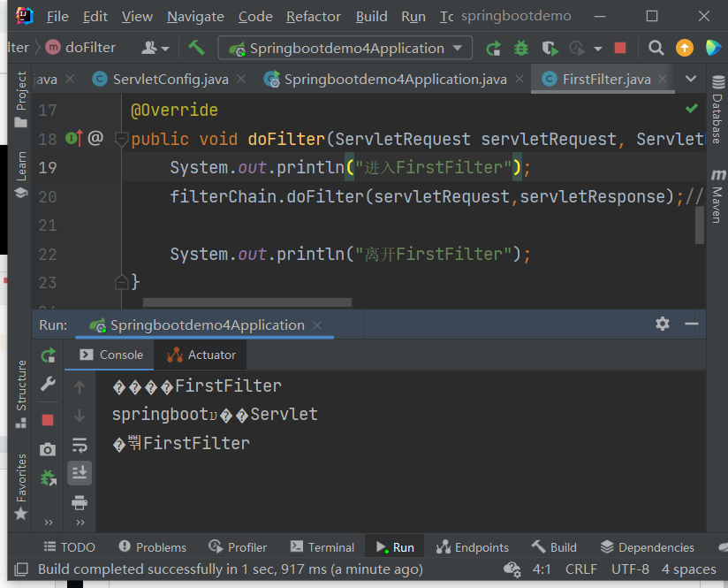Select the Console tab
The height and width of the screenshot is (588, 728).
(111, 355)
